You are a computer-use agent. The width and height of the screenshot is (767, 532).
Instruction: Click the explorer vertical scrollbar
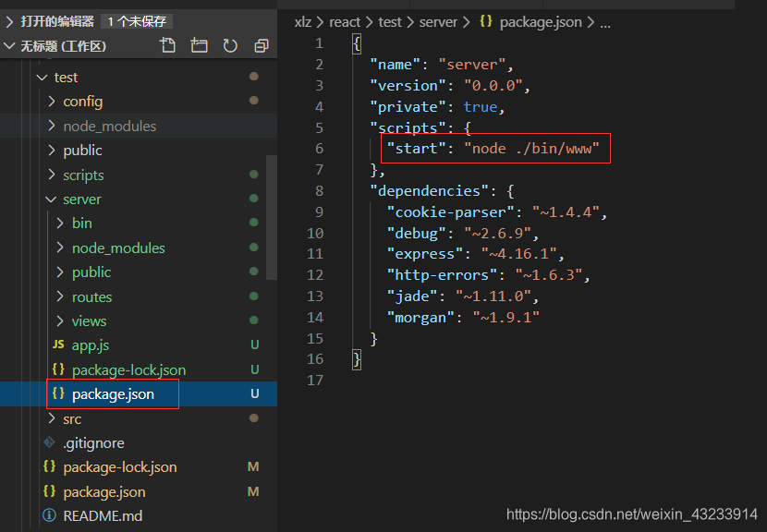[272, 217]
